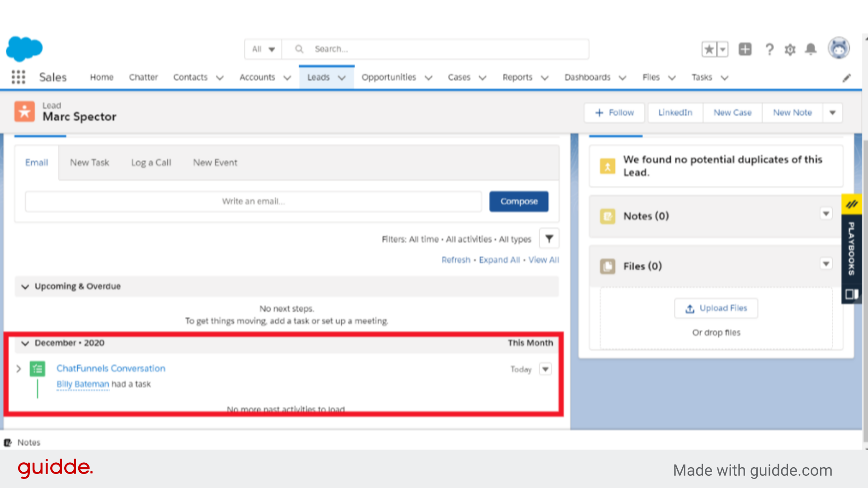Open the Files (0) card dropdown
The image size is (868, 488).
826,263
